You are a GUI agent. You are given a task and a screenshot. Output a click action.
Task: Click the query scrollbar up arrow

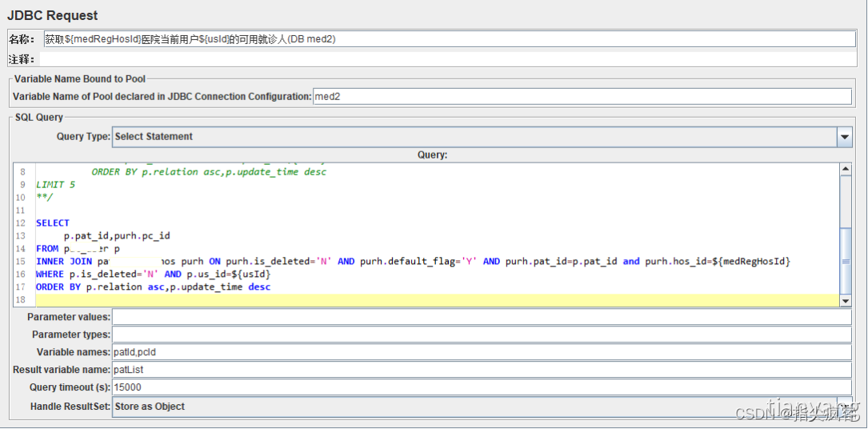(x=846, y=170)
